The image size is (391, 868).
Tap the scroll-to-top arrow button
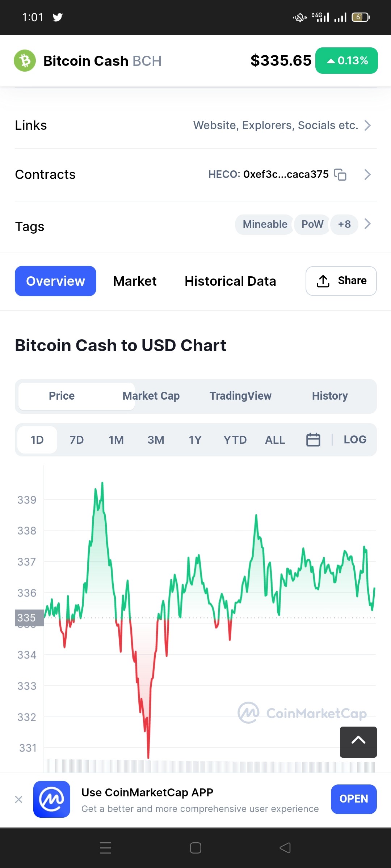point(358,742)
